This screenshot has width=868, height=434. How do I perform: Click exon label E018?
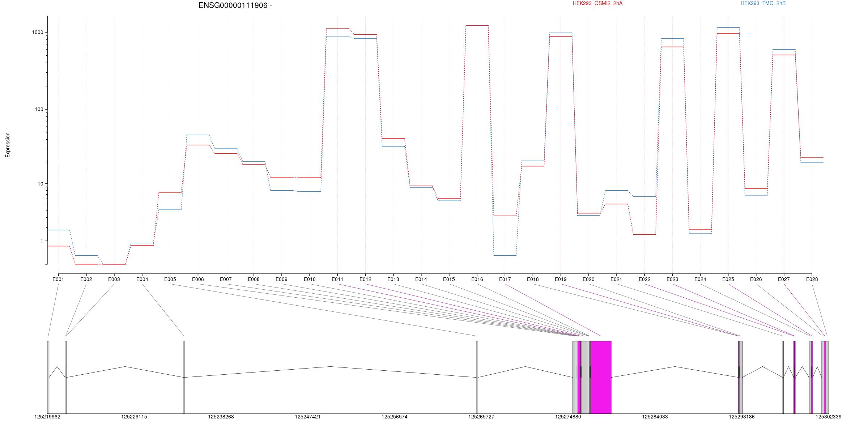(x=533, y=279)
